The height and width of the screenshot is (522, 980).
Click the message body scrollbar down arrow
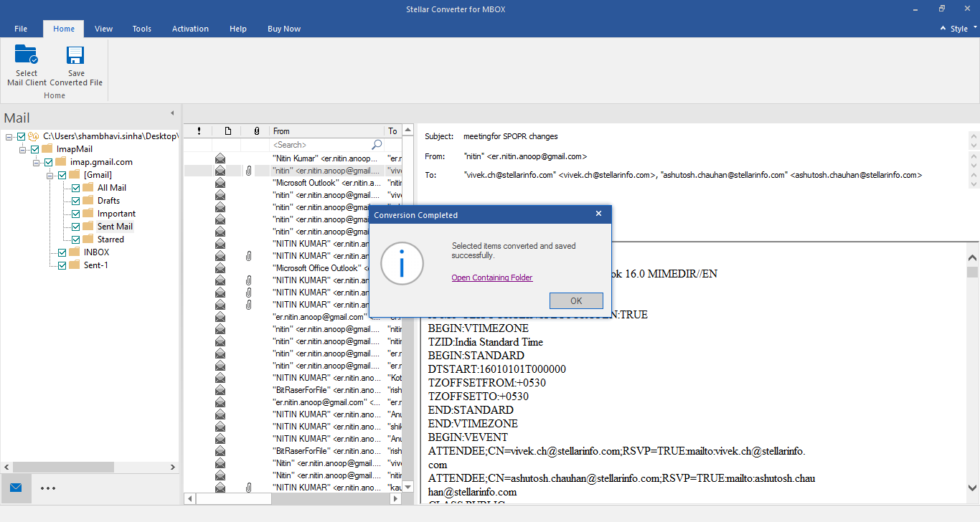[972, 488]
